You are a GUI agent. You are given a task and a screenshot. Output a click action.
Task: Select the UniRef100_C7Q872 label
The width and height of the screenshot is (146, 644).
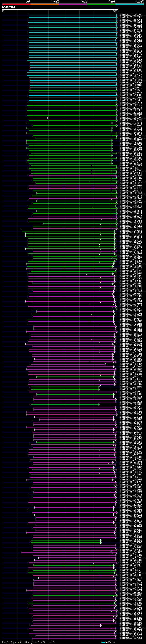pyautogui.click(x=131, y=196)
